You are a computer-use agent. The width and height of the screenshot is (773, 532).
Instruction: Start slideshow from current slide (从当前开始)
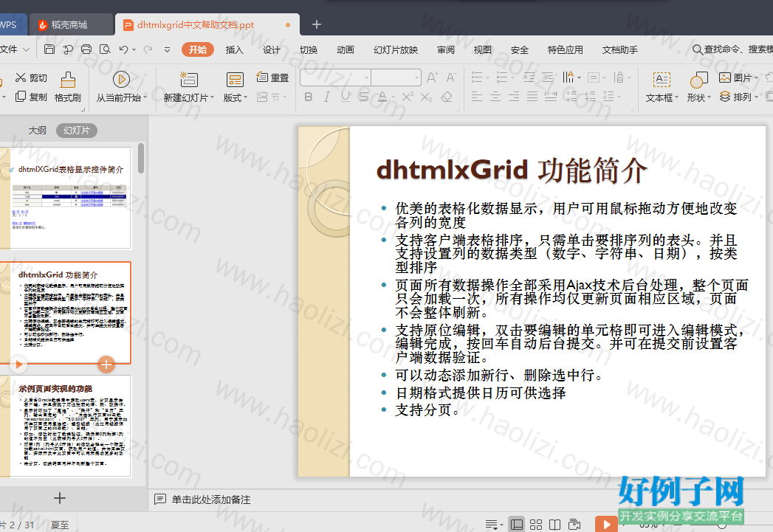click(x=121, y=87)
